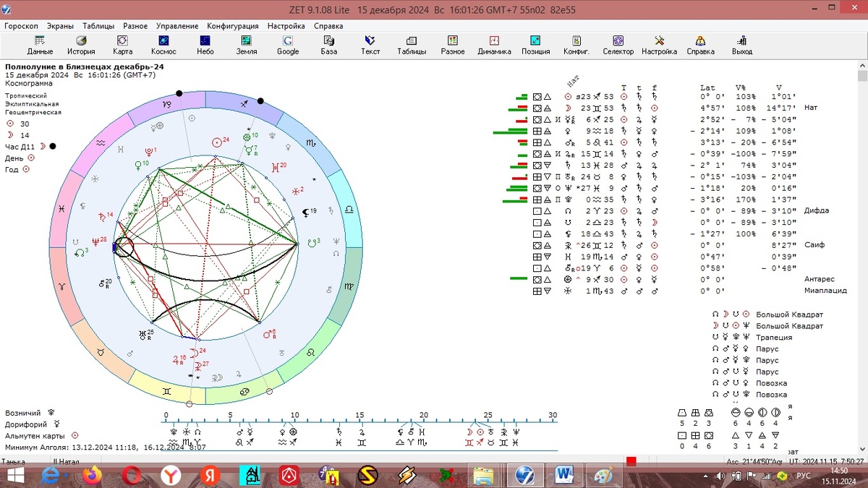Viewport: 868px width, 488px height.
Task: Click the Дорифорий label
Action: [x=25, y=424]
